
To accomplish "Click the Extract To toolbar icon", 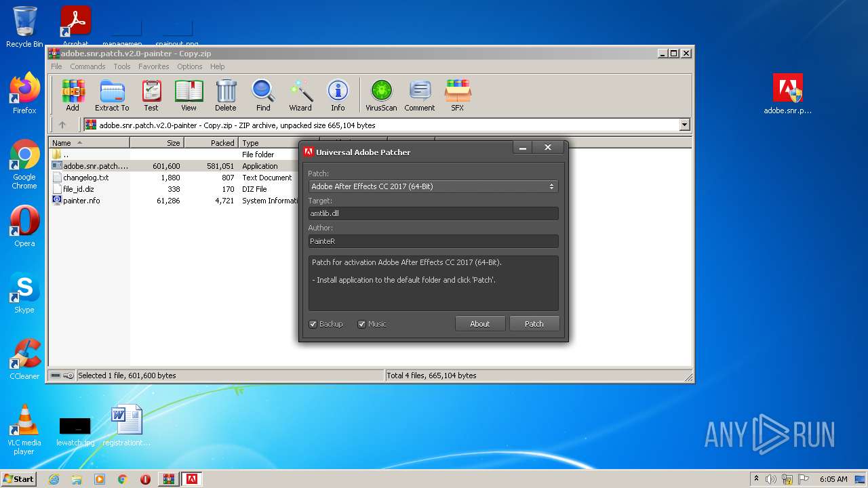I will coord(112,95).
